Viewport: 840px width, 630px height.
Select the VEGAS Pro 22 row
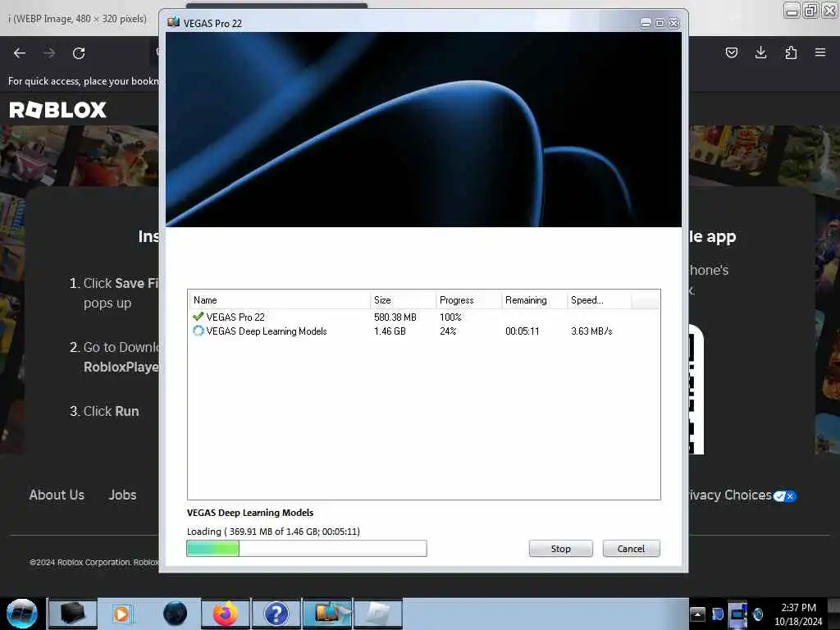click(423, 317)
